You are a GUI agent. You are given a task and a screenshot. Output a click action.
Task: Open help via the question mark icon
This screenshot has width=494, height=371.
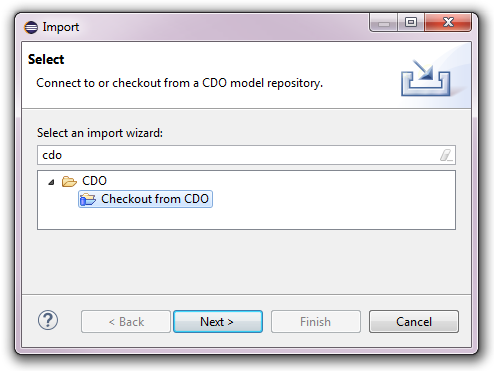point(48,320)
